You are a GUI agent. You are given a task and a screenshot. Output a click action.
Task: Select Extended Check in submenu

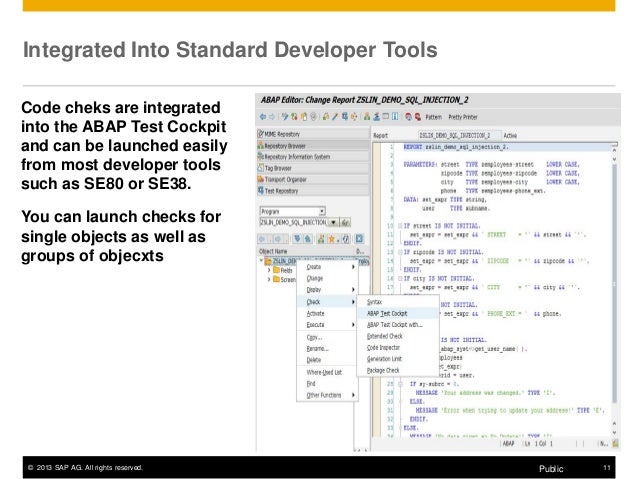[398, 336]
